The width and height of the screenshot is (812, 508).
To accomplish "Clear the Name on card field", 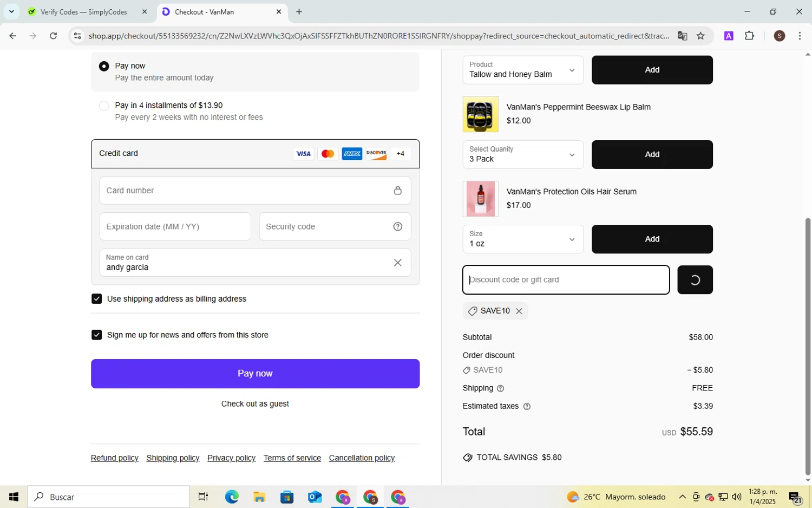I will pos(398,263).
